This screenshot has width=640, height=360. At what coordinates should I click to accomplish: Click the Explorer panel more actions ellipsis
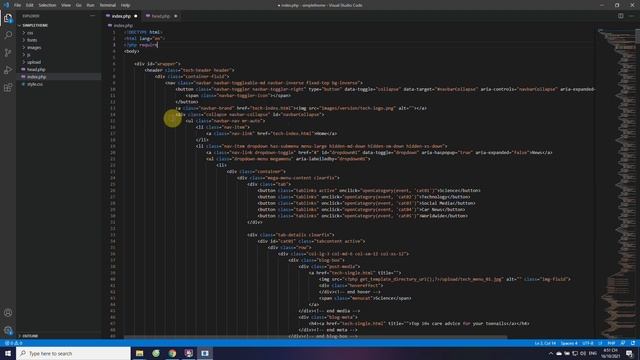93,16
